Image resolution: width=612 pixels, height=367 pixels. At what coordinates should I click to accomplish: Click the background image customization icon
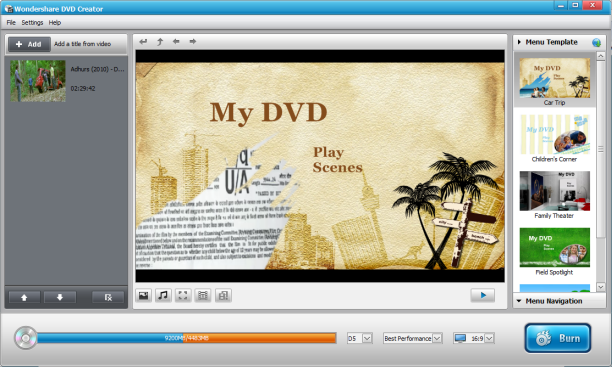click(x=143, y=296)
